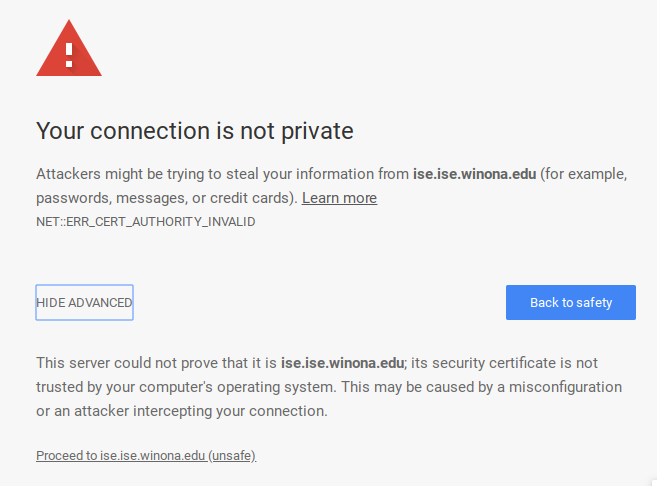The height and width of the screenshot is (486, 657).
Task: Proceed to ise.ise.winona.edu (unsafe)
Action: point(146,455)
